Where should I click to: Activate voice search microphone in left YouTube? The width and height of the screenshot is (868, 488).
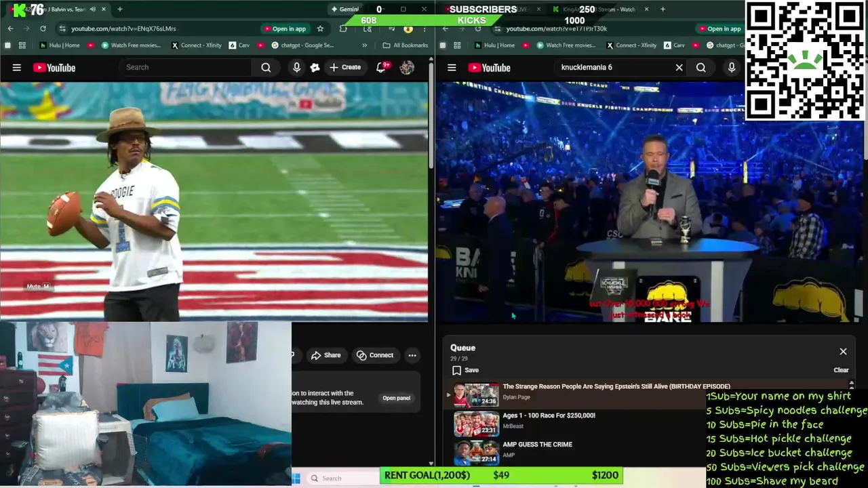(296, 67)
